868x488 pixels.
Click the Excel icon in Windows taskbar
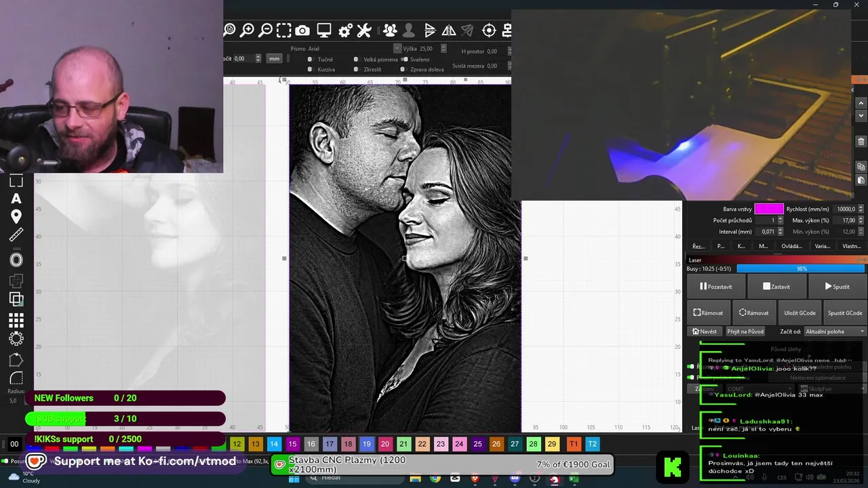pyautogui.click(x=574, y=479)
